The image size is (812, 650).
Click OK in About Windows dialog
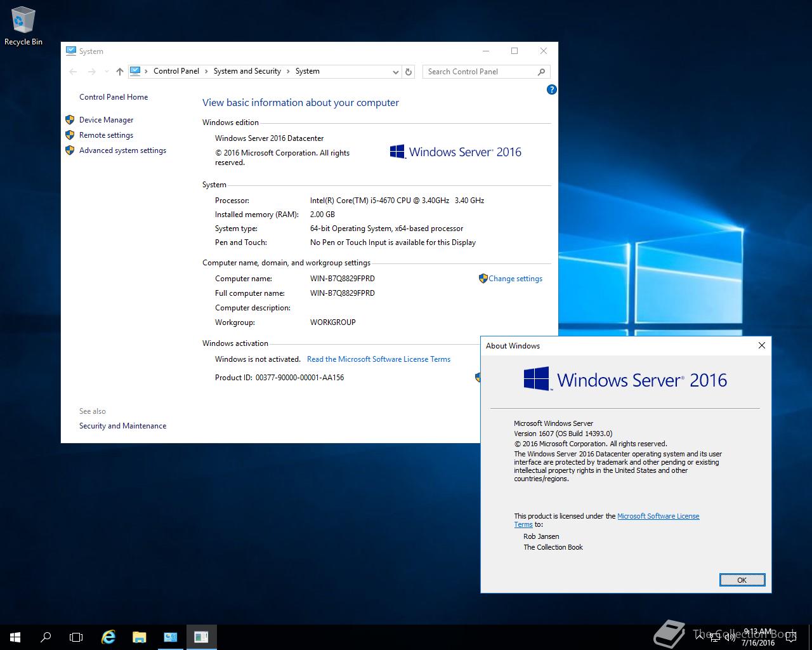[742, 580]
